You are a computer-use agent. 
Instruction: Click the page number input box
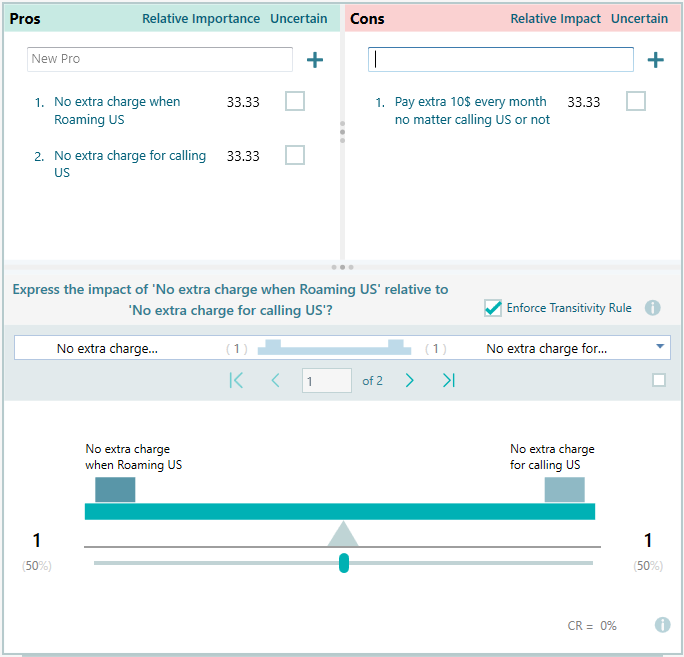[x=326, y=381]
